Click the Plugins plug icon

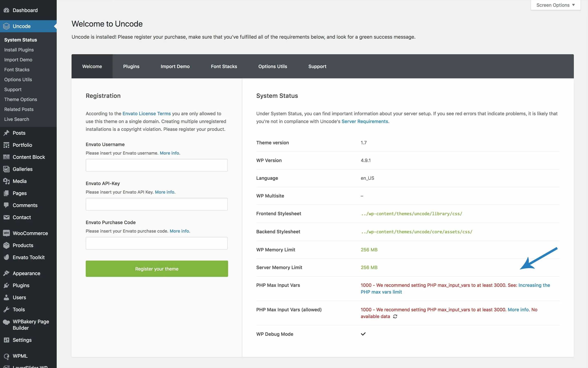pos(6,285)
